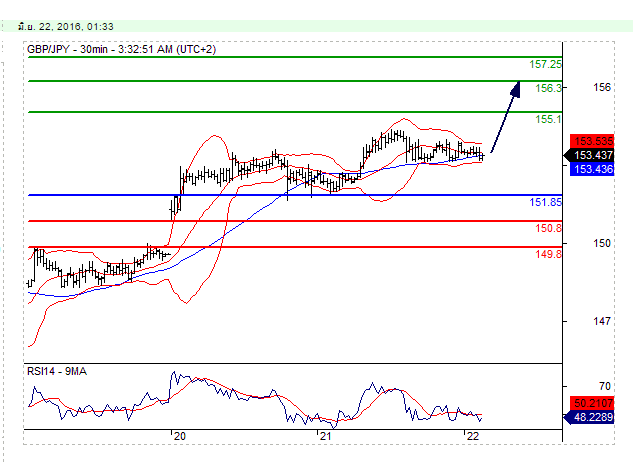The height and width of the screenshot is (464, 633).
Task: Click the 70 RSI axis label
Action: pyautogui.click(x=605, y=386)
